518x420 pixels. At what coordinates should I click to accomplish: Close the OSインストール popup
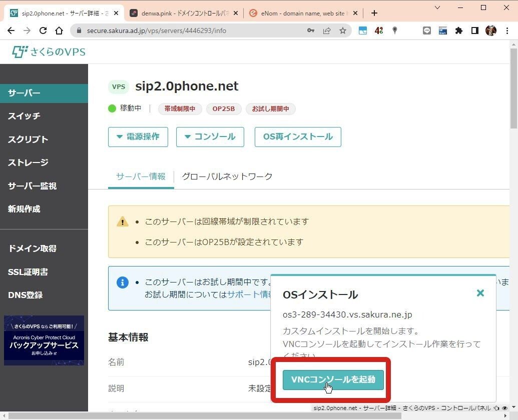(480, 293)
